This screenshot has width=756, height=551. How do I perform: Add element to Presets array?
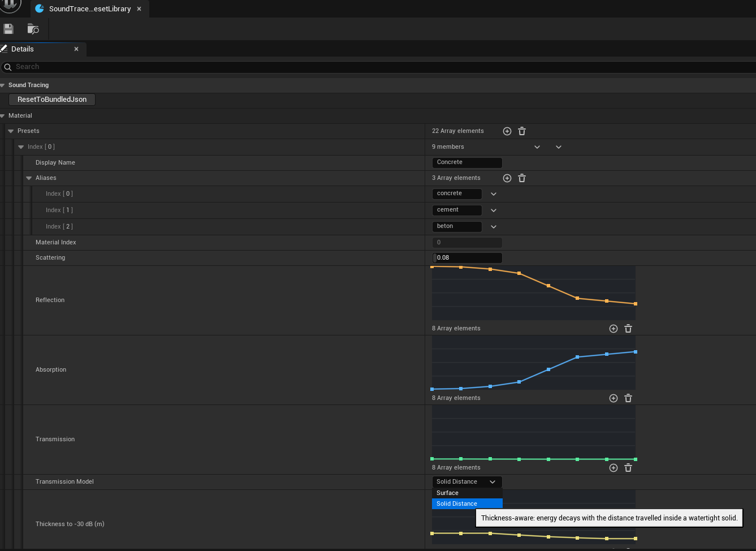coord(507,131)
